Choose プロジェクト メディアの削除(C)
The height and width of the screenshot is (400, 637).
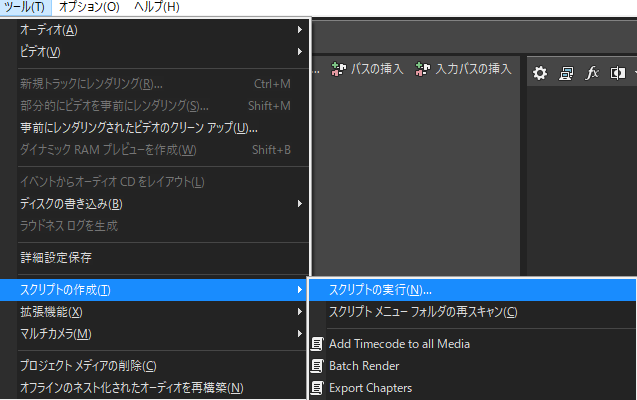(154, 366)
